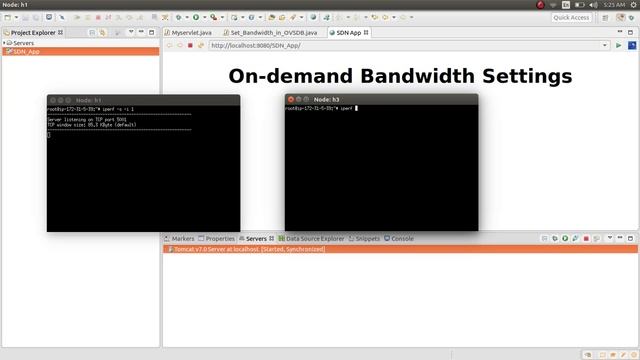Focus the Quick Access search field
The height and width of the screenshot is (360, 640).
point(571,18)
